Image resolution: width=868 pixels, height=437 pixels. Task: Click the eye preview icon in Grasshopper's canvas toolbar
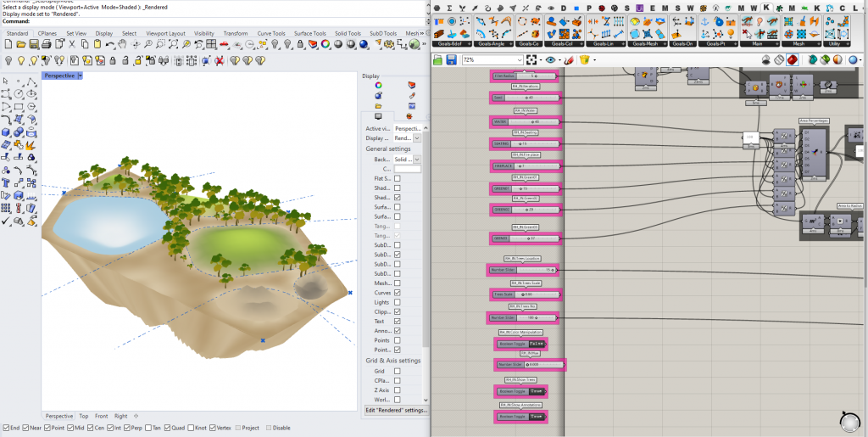tap(552, 60)
